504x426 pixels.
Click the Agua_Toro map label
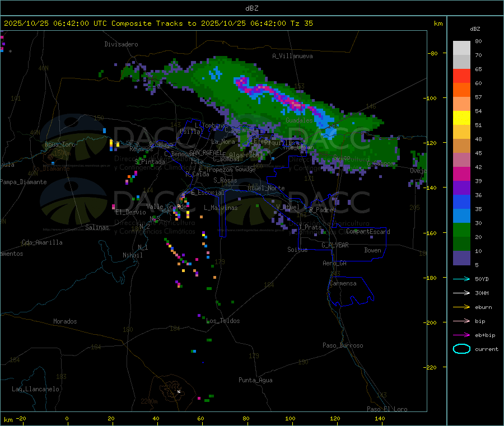(60, 144)
